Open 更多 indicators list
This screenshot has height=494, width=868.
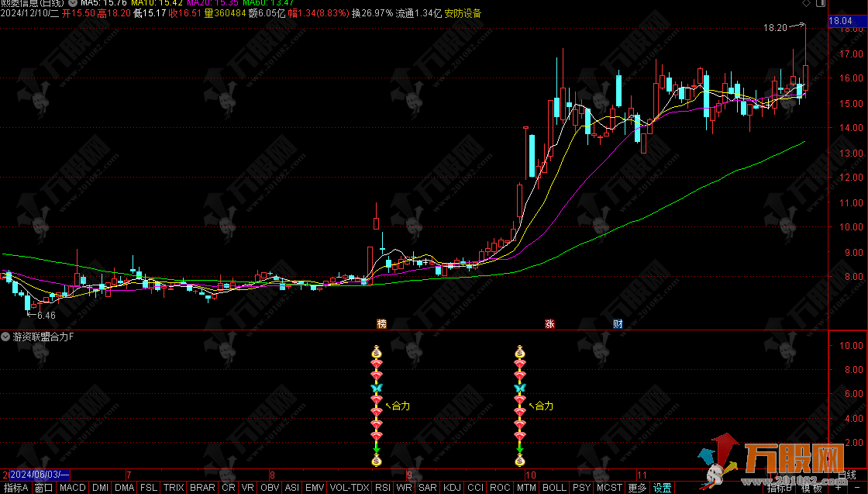[x=637, y=488]
